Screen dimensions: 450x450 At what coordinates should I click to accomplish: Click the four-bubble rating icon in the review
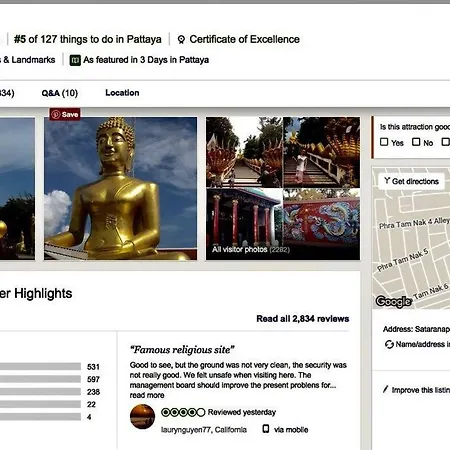(x=183, y=412)
